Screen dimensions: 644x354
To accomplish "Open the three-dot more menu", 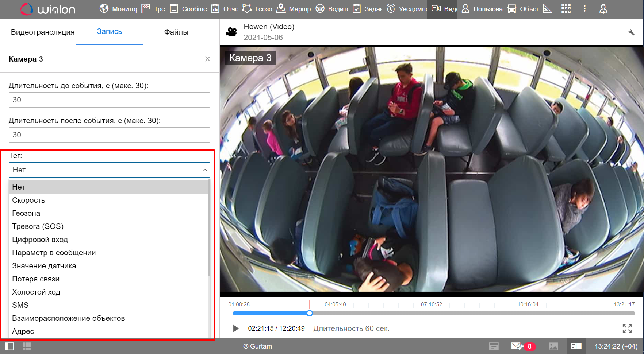I will click(x=584, y=9).
